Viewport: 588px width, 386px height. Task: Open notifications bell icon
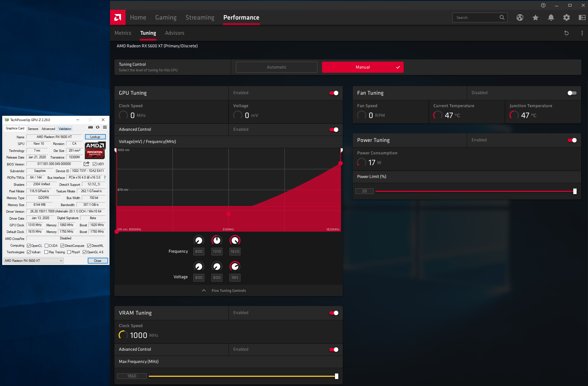(551, 17)
